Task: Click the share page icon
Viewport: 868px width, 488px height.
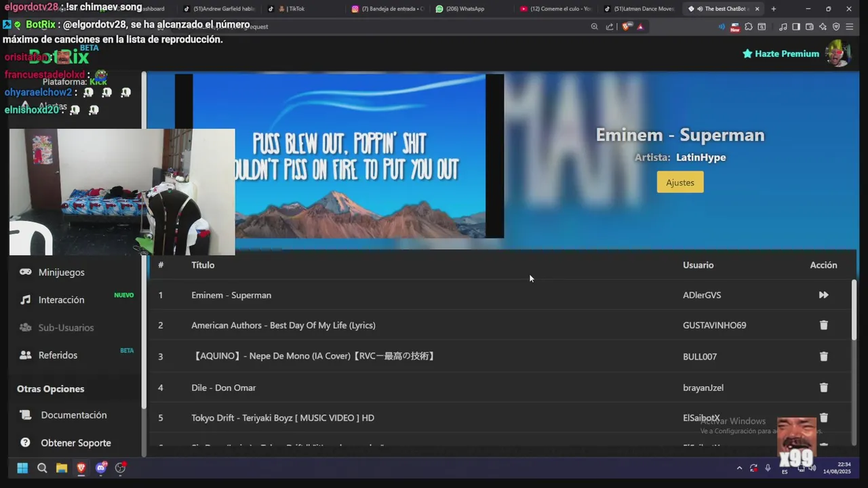Action: pyautogui.click(x=610, y=26)
